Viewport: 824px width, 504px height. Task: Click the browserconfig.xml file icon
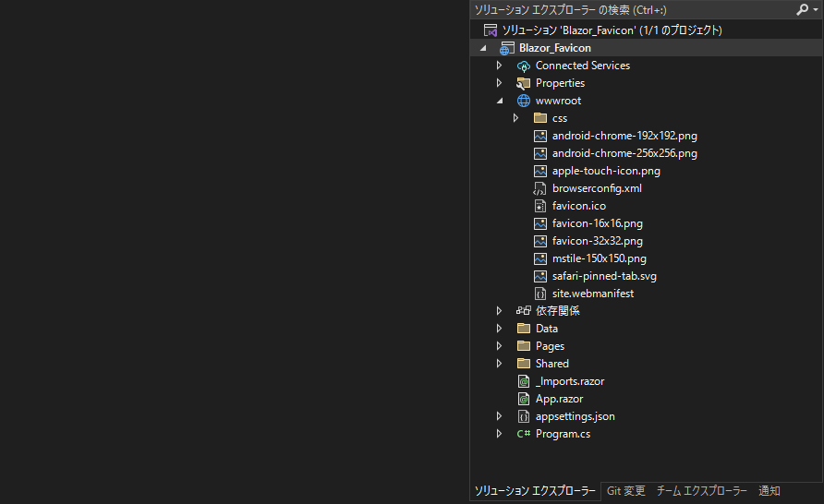tap(539, 188)
